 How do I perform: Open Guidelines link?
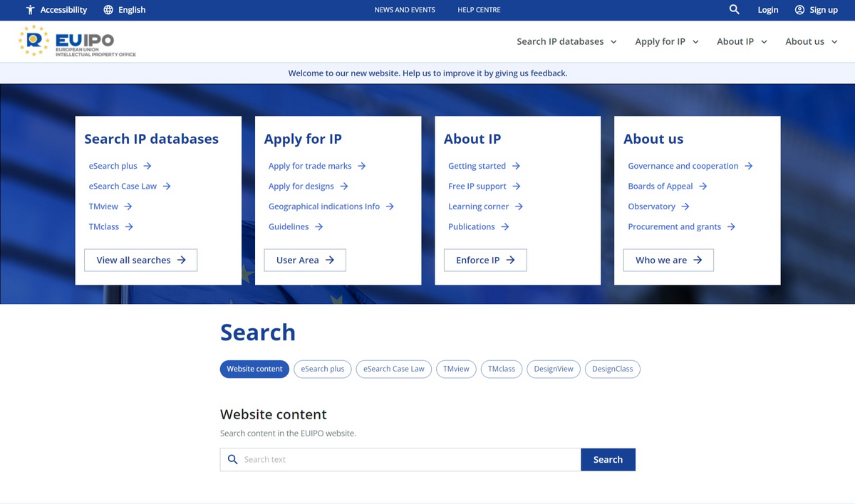coord(296,227)
